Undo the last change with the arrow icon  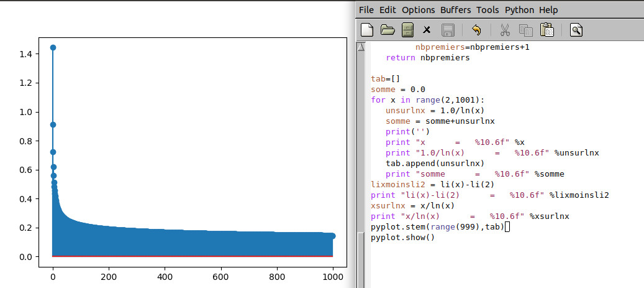[x=476, y=29]
